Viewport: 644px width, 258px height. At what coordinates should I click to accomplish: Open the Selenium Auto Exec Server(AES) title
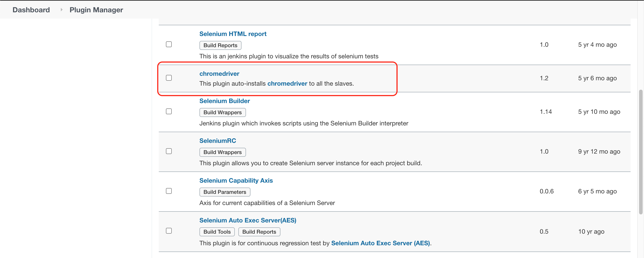tap(248, 220)
